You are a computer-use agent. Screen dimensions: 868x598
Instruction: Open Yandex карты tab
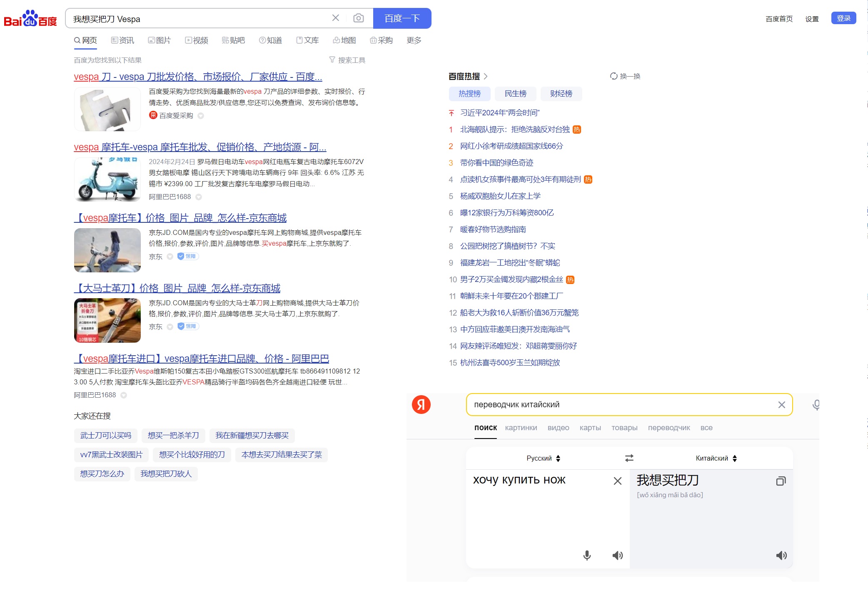click(590, 428)
